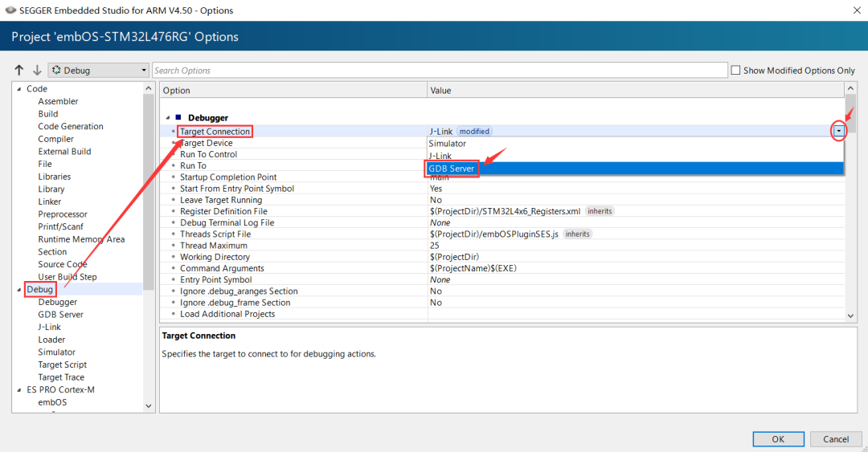Choose GDB Server from the dropdown list

click(635, 168)
